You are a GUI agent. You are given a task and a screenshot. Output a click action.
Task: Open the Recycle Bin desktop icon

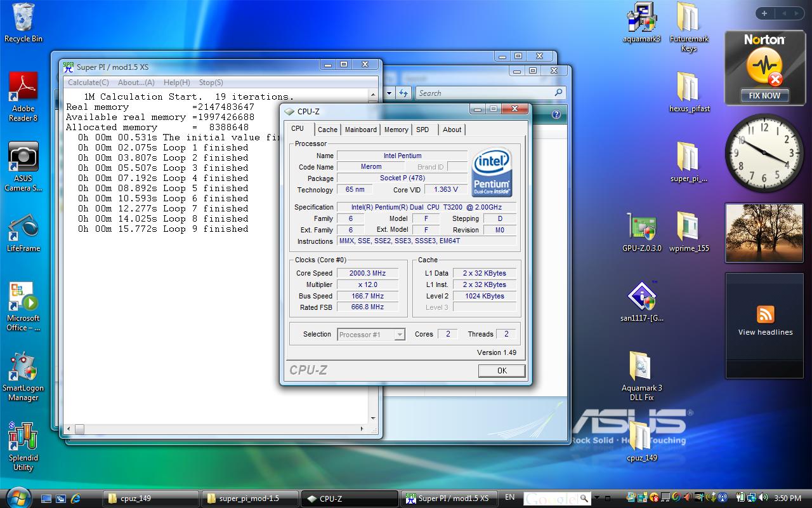(23, 23)
